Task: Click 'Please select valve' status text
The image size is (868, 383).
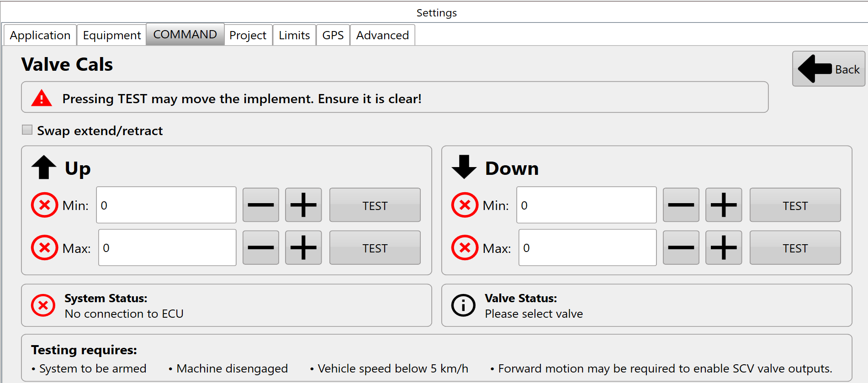Action: [x=534, y=314]
